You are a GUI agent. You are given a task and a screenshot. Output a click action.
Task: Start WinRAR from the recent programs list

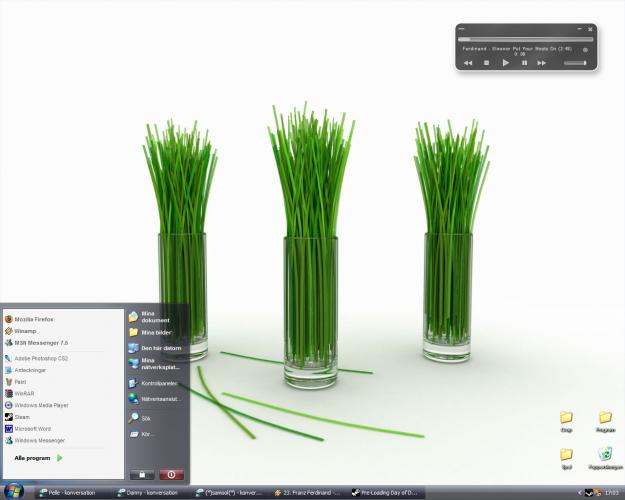click(x=25, y=393)
